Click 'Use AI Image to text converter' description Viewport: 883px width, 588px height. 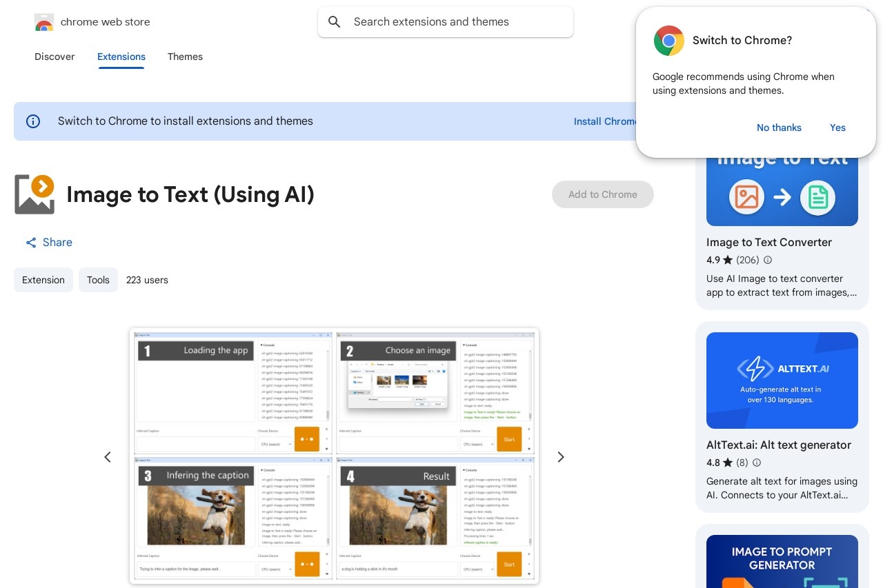click(x=782, y=285)
